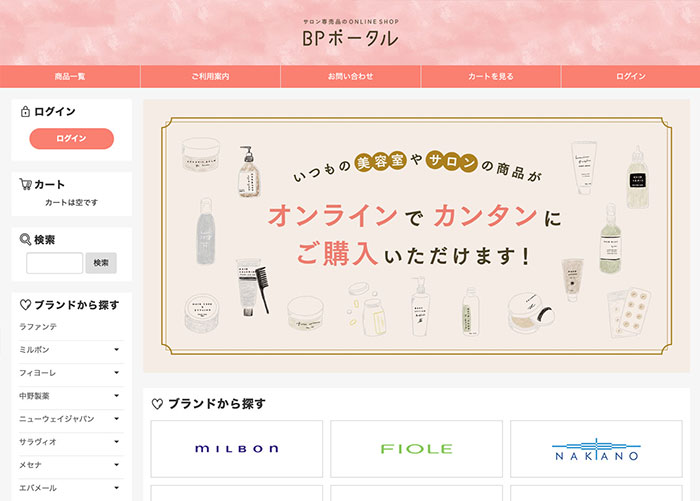This screenshot has width=700, height=501.
Task: Expand the フィヨーレ brand submenu arrow
Action: tap(117, 372)
